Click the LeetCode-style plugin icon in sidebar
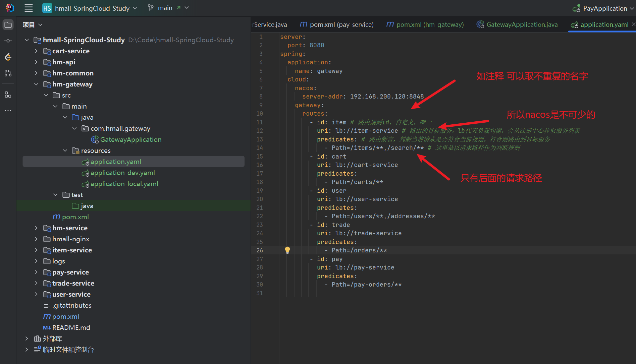This screenshot has width=636, height=364. 8,57
